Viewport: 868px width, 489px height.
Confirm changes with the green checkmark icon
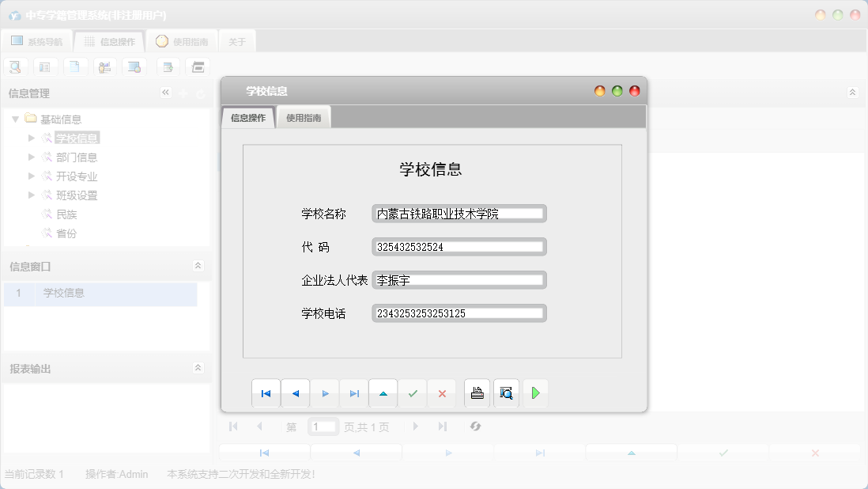(413, 393)
